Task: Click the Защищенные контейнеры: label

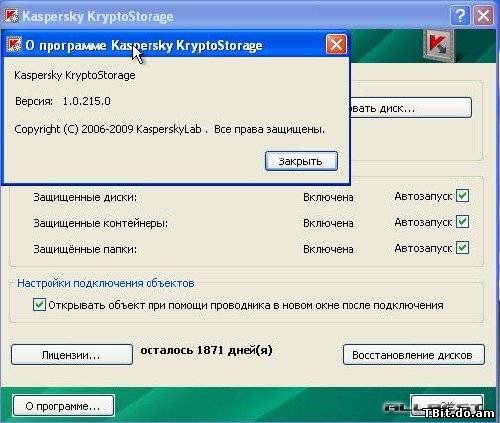Action: pos(100,223)
